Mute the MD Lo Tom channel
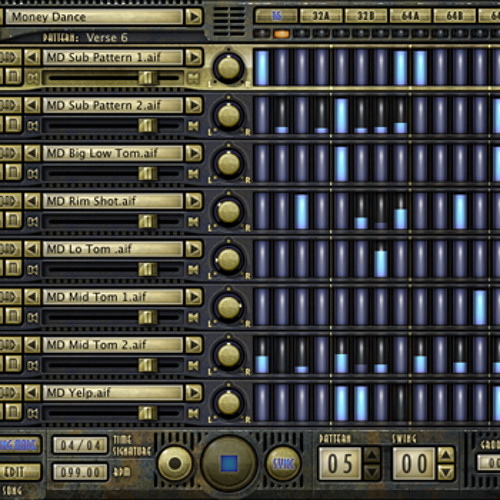This screenshot has width=500, height=500. (x=13, y=268)
